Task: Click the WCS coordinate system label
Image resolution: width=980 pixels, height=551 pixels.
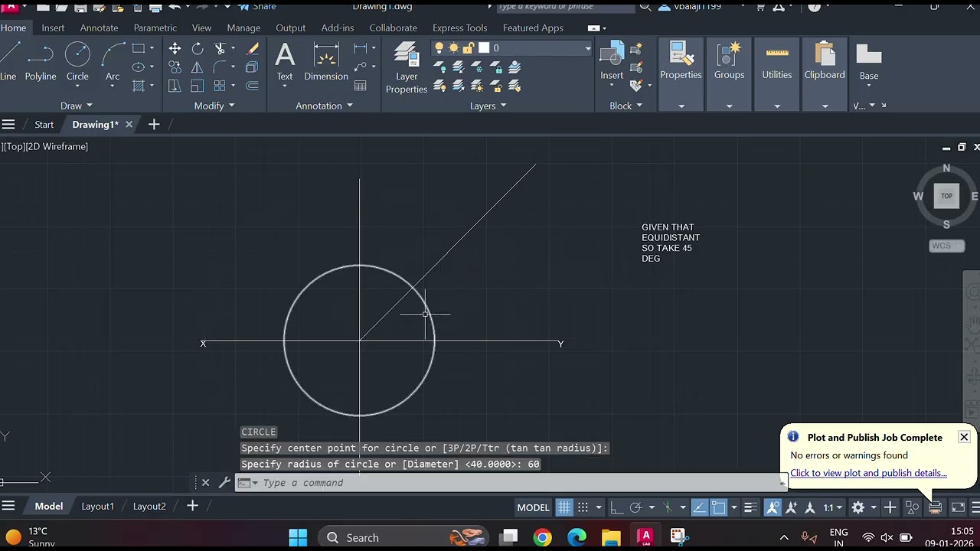Action: point(947,246)
